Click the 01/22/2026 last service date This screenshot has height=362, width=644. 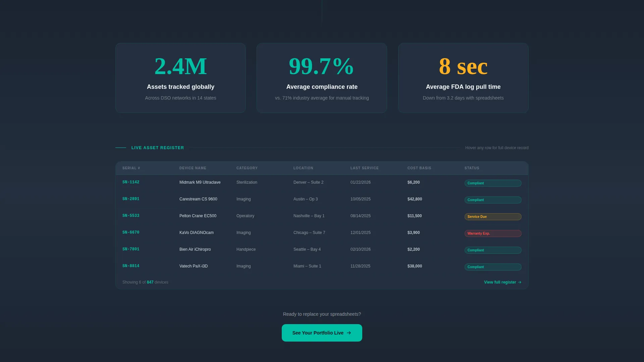tap(361, 182)
